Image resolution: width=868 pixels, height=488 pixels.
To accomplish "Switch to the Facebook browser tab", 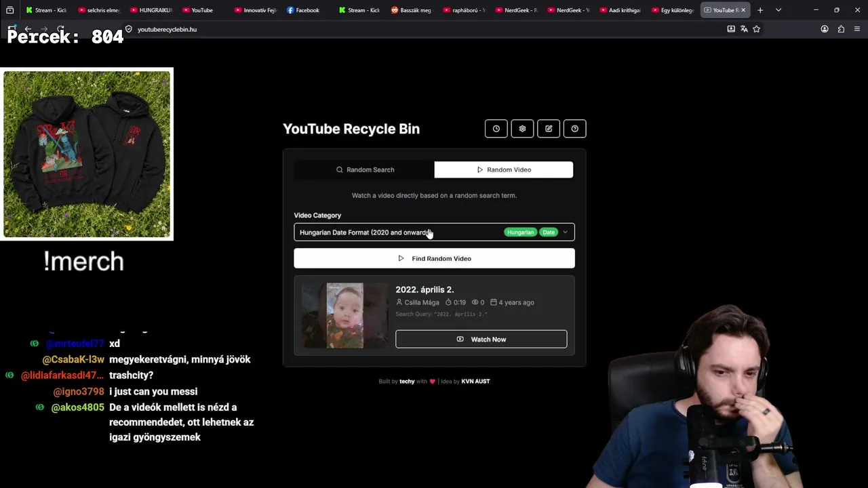I will [307, 10].
